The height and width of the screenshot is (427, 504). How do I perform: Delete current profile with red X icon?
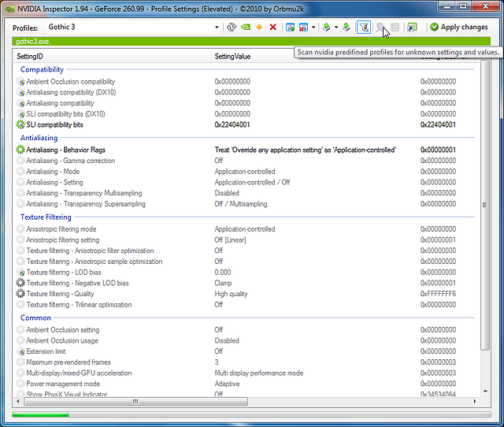[x=272, y=27]
